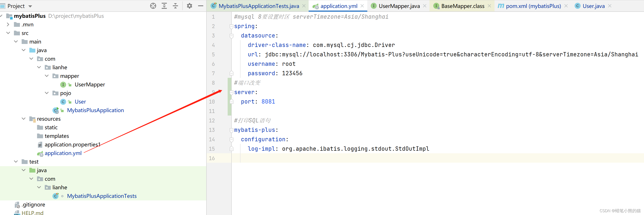This screenshot has width=644, height=215.
Task: Switch to the UserMapper.java tab
Action: (x=397, y=6)
